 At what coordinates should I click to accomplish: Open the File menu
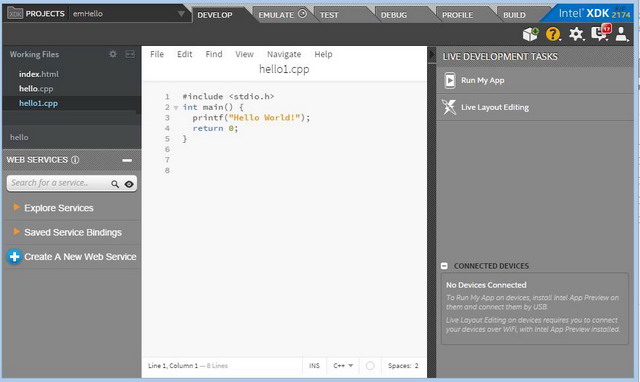pos(157,54)
